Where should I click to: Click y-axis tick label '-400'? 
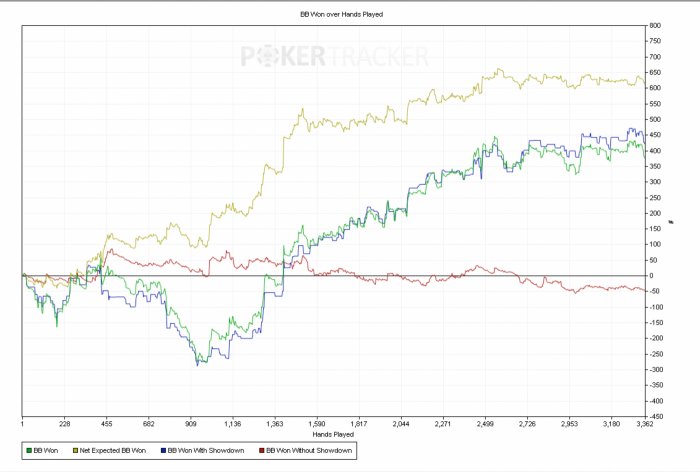coord(656,401)
